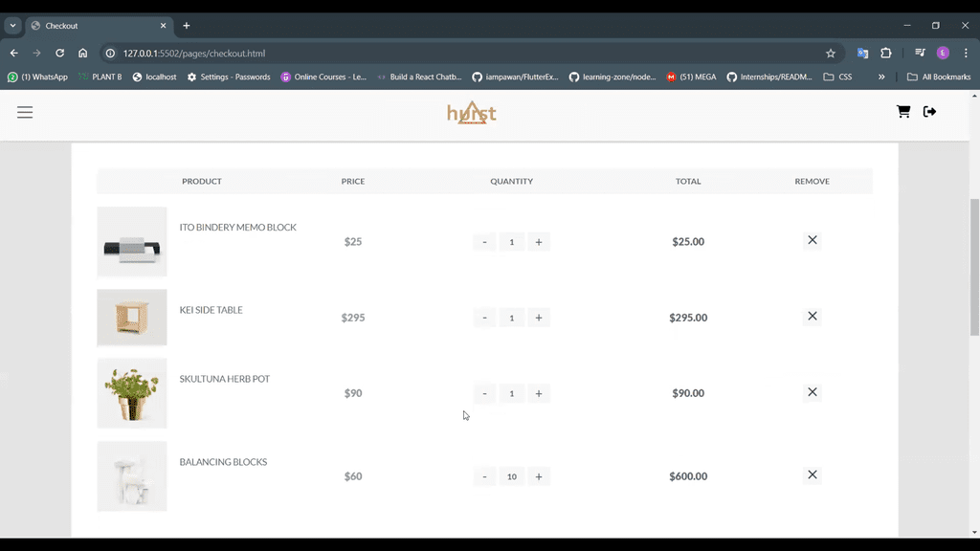Click the Balancing Blocks quantity field
The width and height of the screenshot is (980, 551).
click(511, 476)
